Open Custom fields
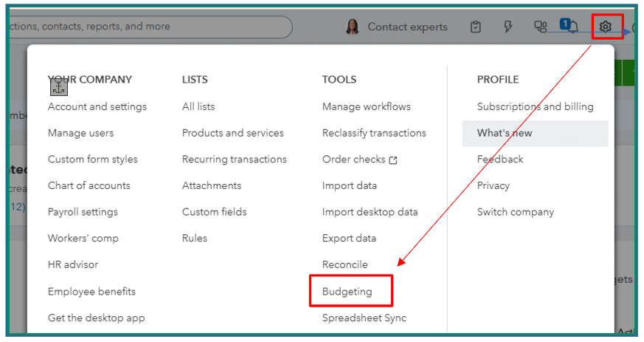 click(215, 212)
